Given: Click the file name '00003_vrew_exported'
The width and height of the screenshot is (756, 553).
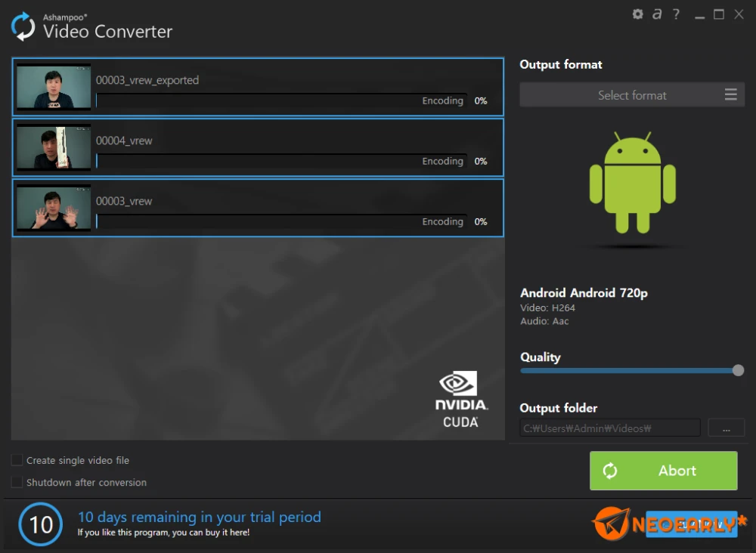Looking at the screenshot, I should tap(147, 80).
